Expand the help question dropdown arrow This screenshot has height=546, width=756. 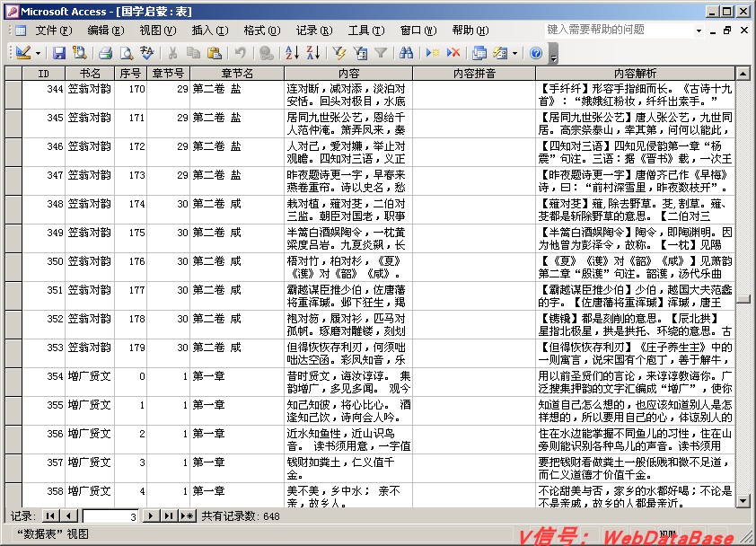pos(699,31)
